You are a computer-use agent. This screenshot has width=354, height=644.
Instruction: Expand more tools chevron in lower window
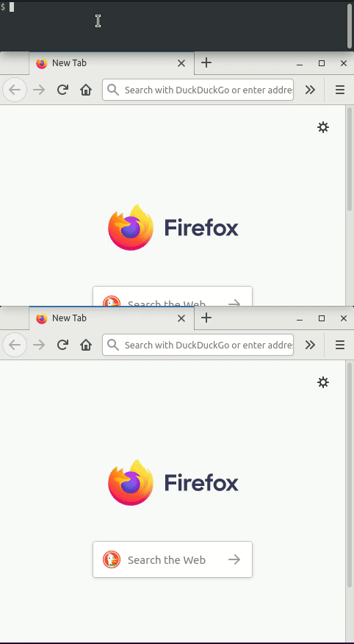pyautogui.click(x=310, y=344)
